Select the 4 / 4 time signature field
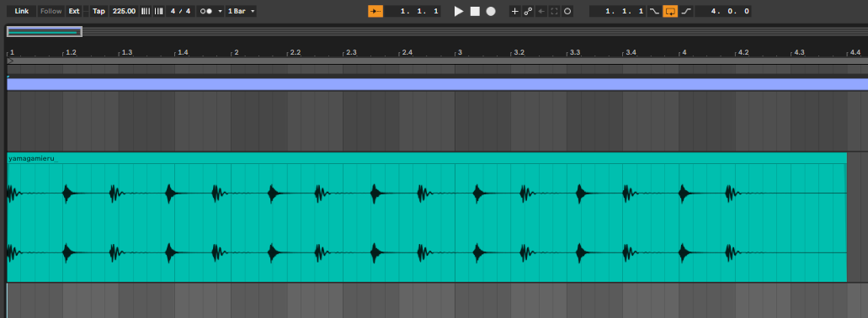Image resolution: width=868 pixels, height=318 pixels. (180, 11)
